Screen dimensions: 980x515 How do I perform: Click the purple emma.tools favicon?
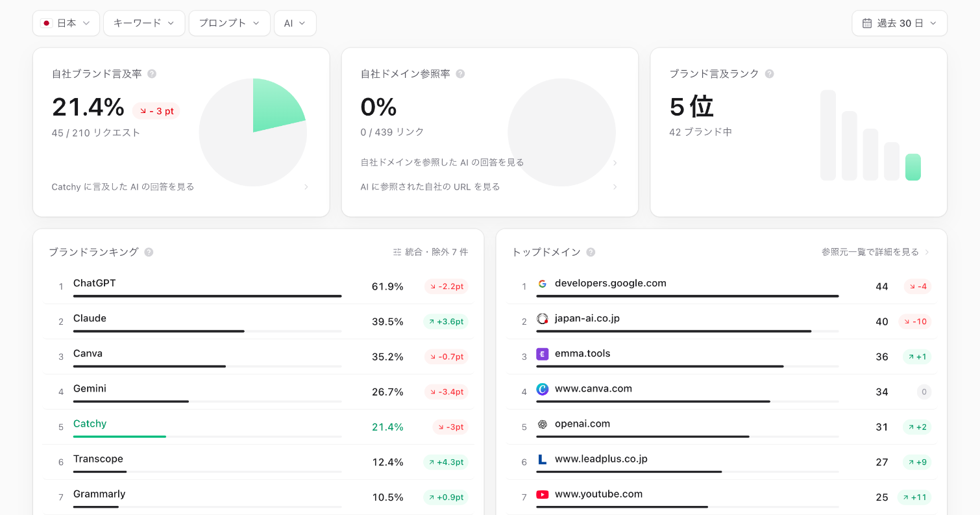tap(543, 354)
